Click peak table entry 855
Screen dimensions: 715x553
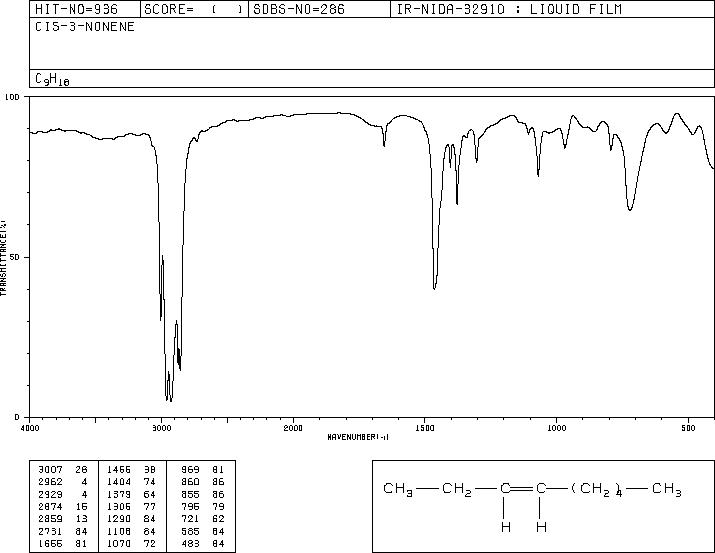(190, 494)
